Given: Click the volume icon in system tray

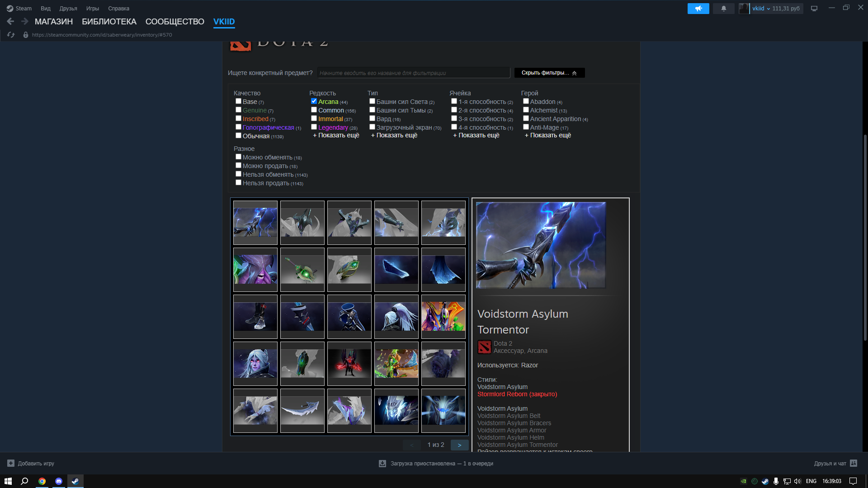Looking at the screenshot, I should [797, 481].
